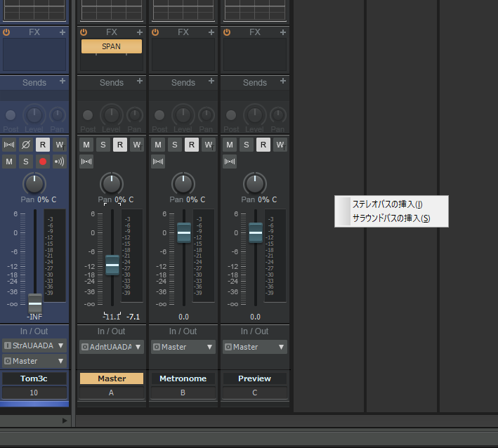The image size is (498, 448).
Task: Toggle mono/stereo interleave on Tom3c track
Action: point(9,145)
